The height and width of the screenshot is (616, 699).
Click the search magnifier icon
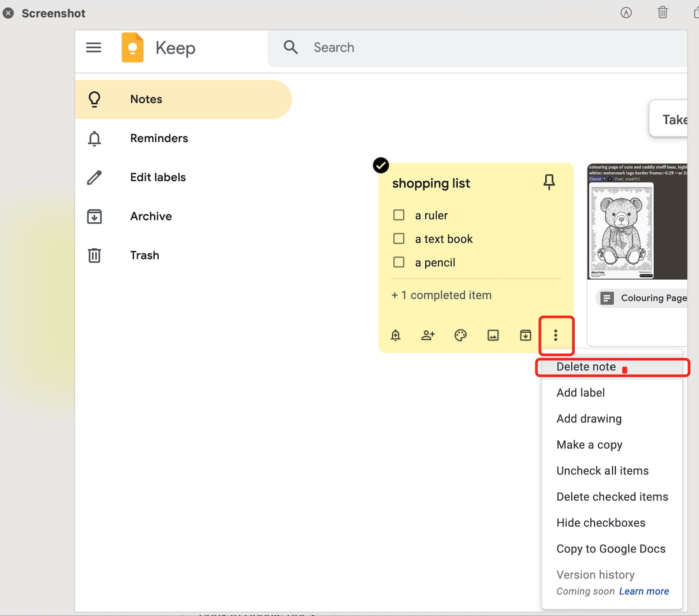[x=291, y=47]
